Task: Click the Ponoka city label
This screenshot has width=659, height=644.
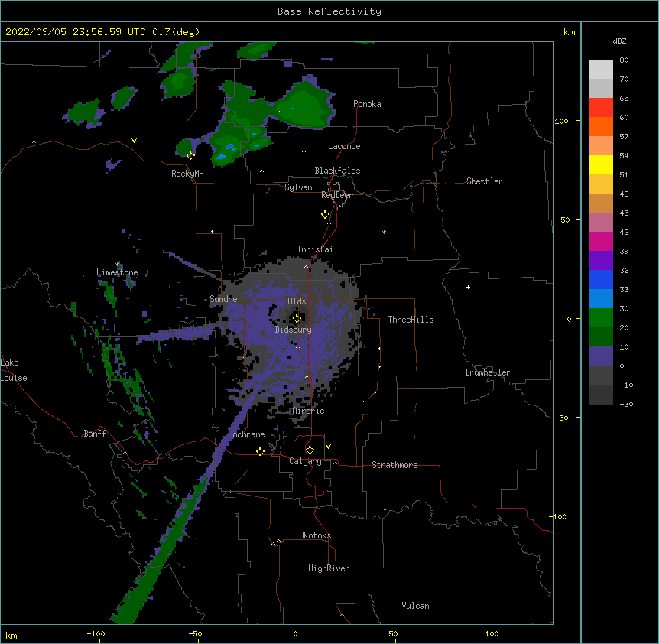Action: coord(367,104)
